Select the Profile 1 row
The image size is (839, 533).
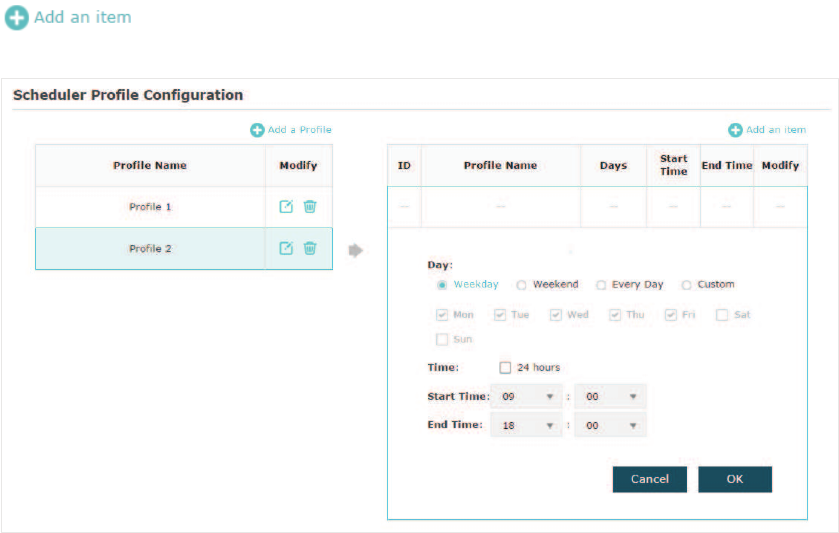tap(184, 207)
